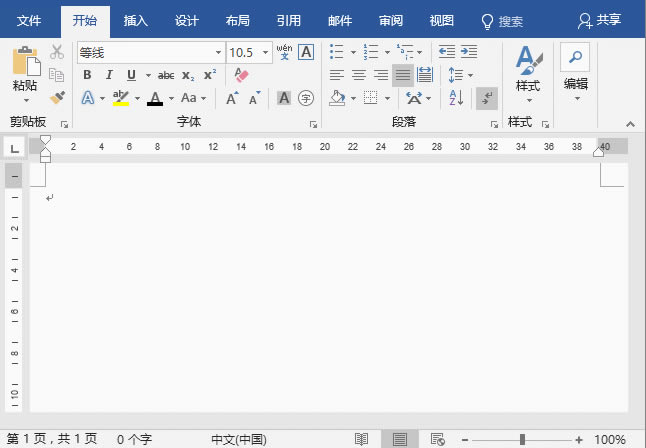Image resolution: width=646 pixels, height=448 pixels.
Task: Open bullets list dropdown arrow
Action: click(353, 52)
